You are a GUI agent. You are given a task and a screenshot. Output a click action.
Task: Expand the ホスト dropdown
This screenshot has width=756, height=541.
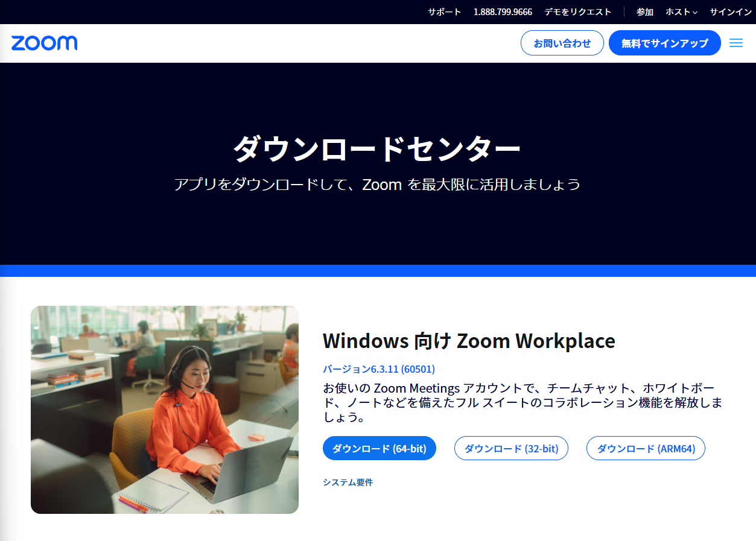coord(681,12)
